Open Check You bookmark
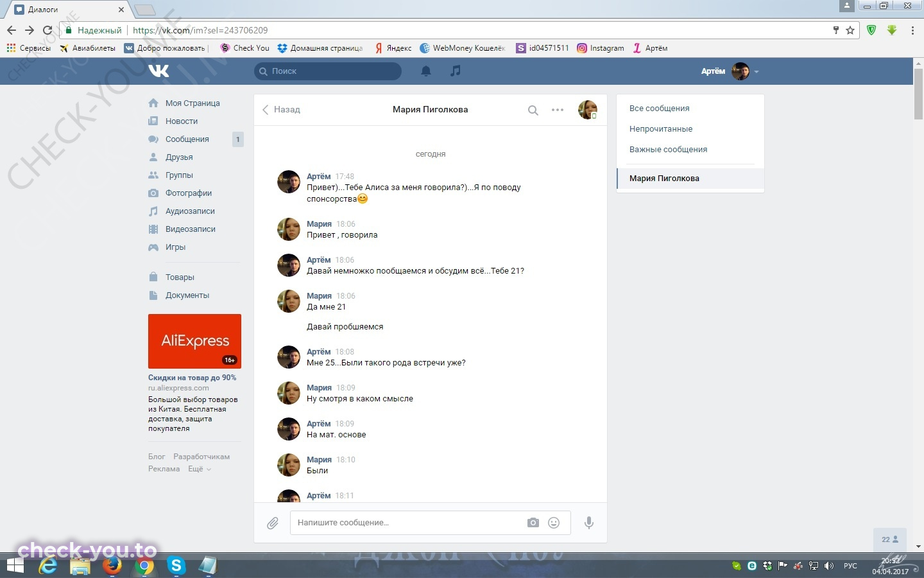Screen dimensions: 924x578 pyautogui.click(x=244, y=48)
